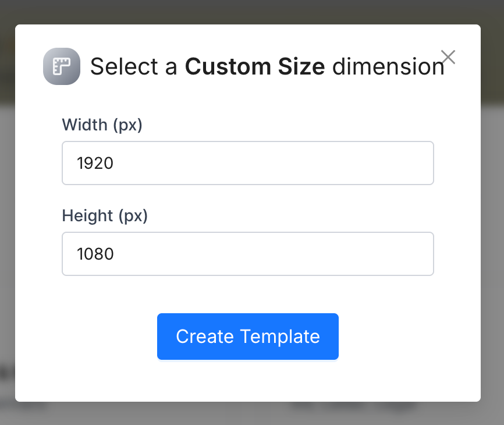The height and width of the screenshot is (425, 504).
Task: Click the bold Custom Size text in the heading
Action: pos(254,66)
